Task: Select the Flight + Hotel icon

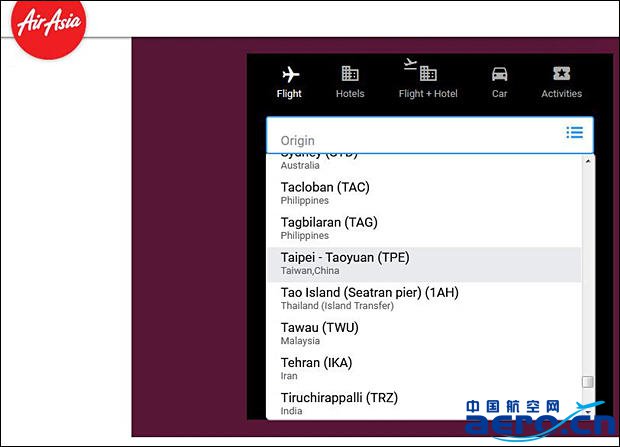Action: pyautogui.click(x=420, y=70)
